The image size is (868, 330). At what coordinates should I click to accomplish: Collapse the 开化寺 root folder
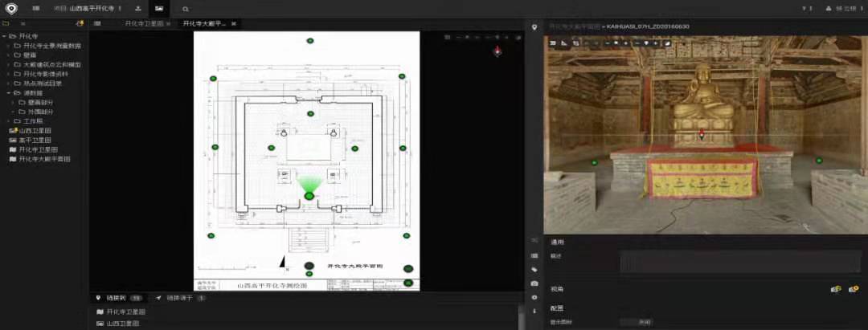(4, 36)
